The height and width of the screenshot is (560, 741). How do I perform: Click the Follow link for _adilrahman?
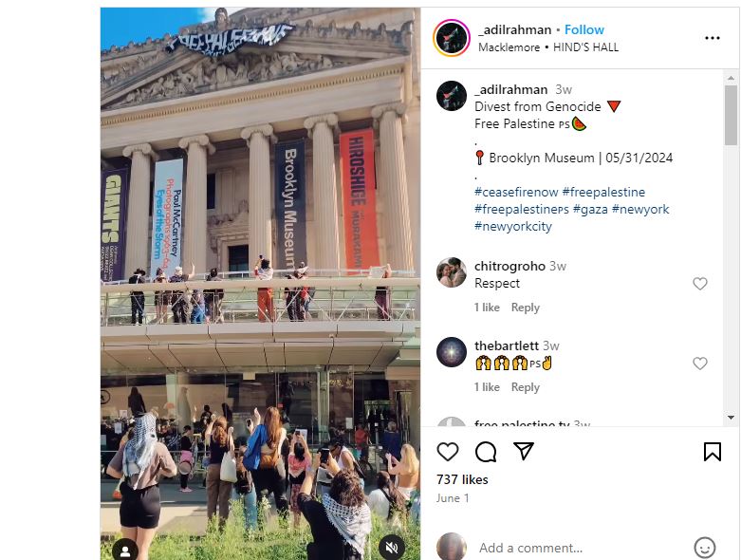[x=584, y=29]
